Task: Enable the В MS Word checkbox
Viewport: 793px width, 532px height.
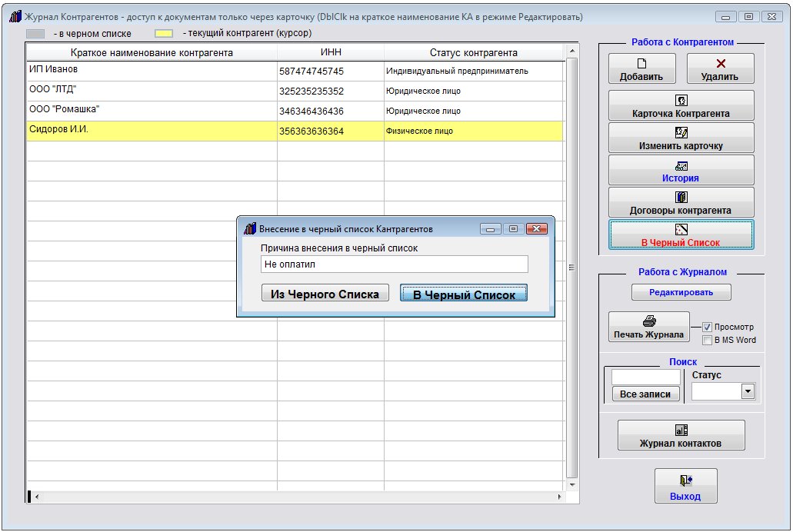Action: (708, 340)
